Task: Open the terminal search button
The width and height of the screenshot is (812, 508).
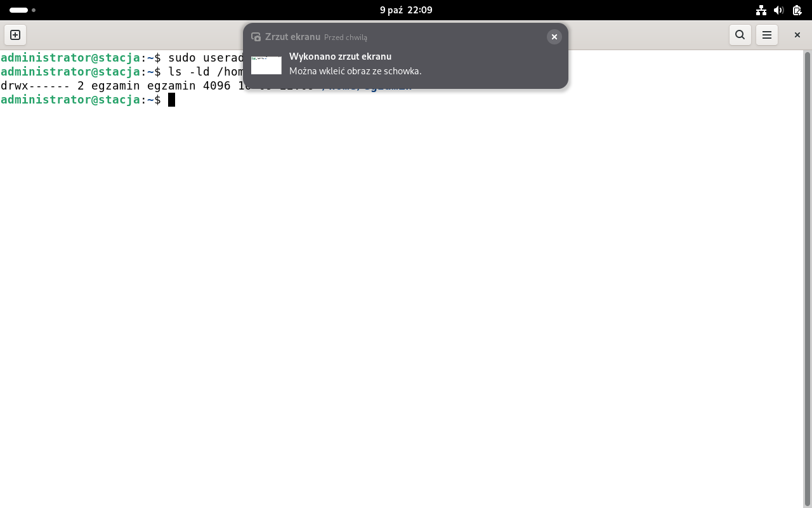Action: pos(740,35)
